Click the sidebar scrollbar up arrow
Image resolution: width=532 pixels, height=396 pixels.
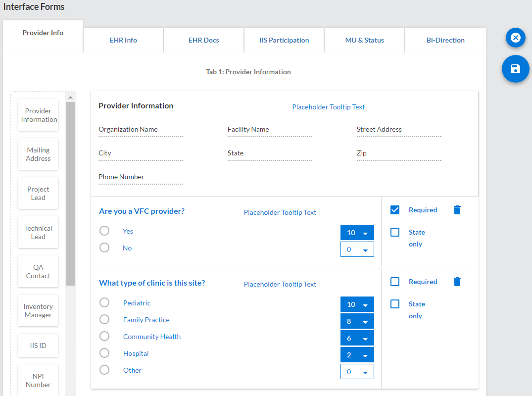pos(70,98)
